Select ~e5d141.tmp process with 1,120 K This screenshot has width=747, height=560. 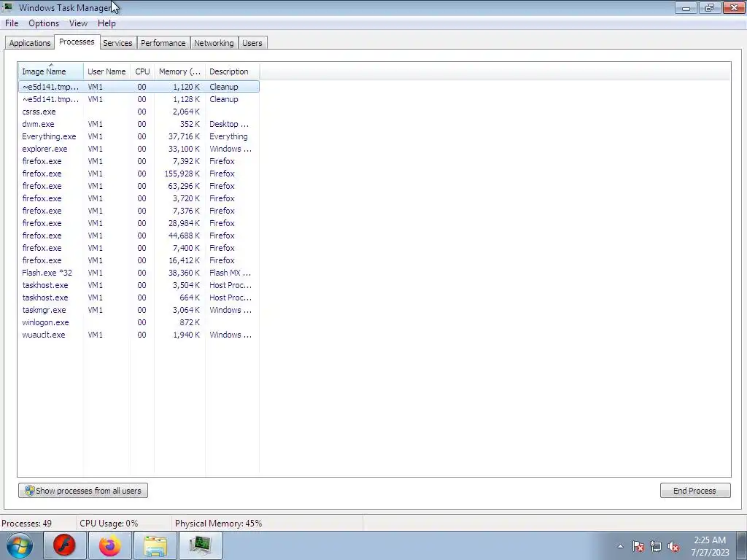(139, 87)
